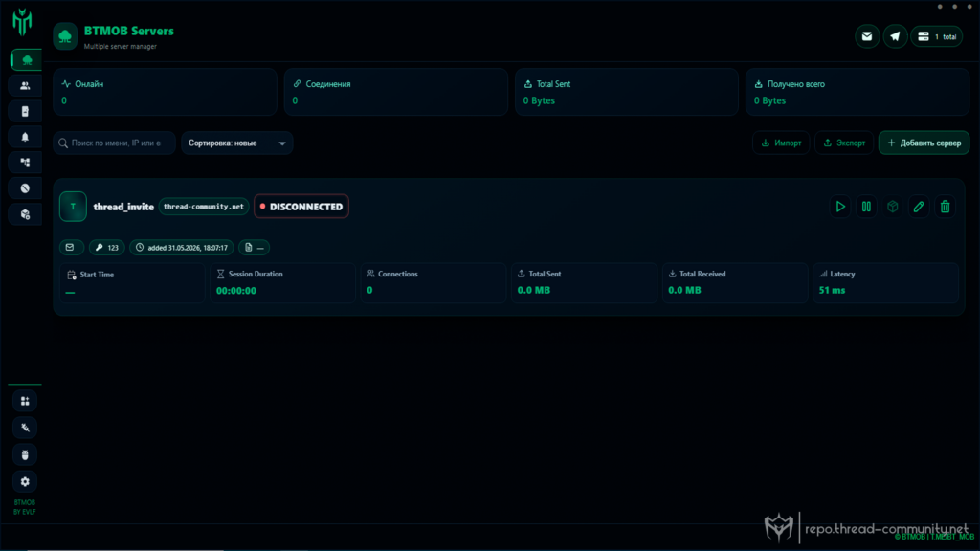Click the '1 total' server count badge

[x=936, y=37]
